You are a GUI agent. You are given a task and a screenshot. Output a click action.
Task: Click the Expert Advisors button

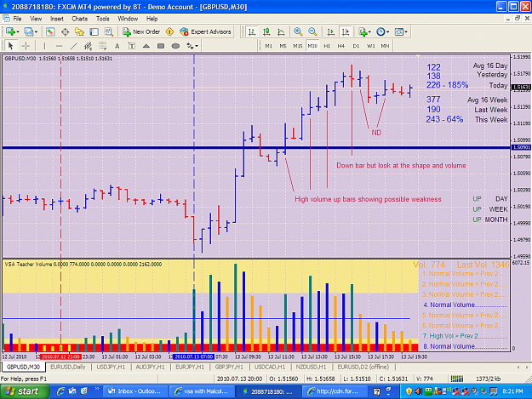pos(205,31)
